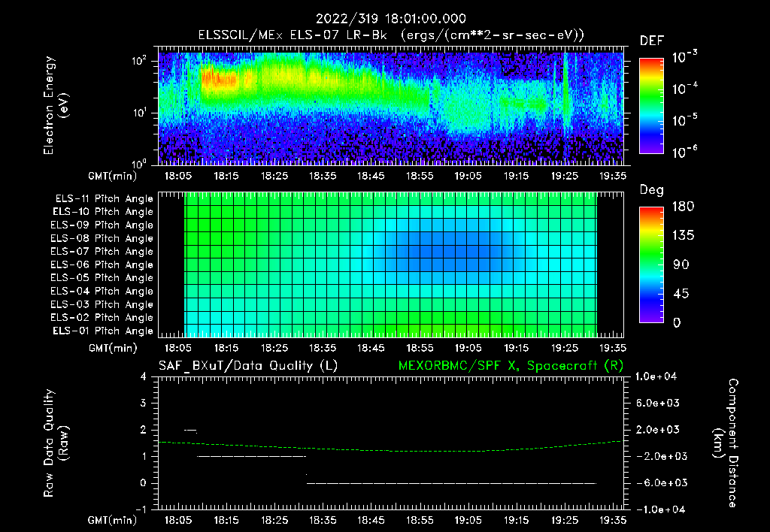Select the DEF colorbar label
The image size is (770, 532).
click(x=651, y=41)
